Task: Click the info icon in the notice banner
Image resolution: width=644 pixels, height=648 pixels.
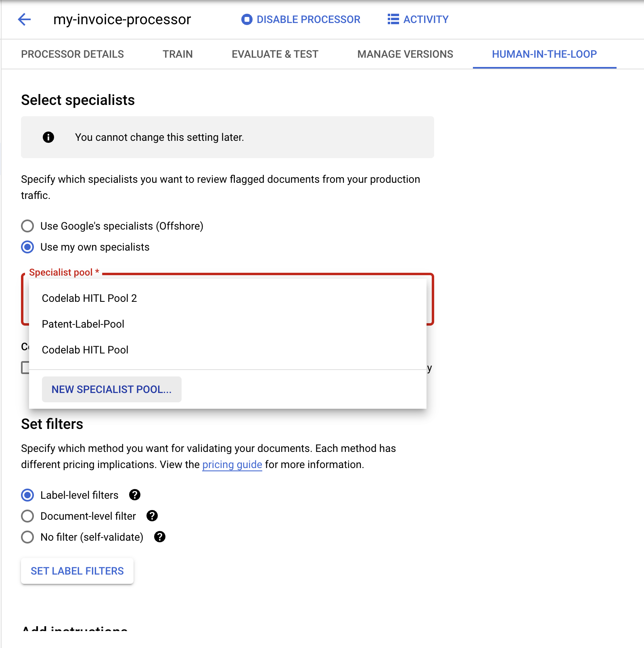Action: (48, 137)
